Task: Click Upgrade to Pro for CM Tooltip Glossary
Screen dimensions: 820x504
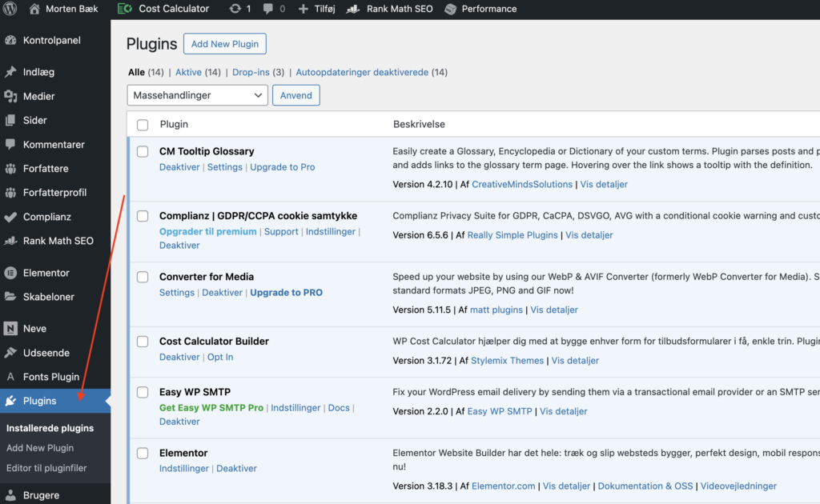Action: click(x=283, y=167)
